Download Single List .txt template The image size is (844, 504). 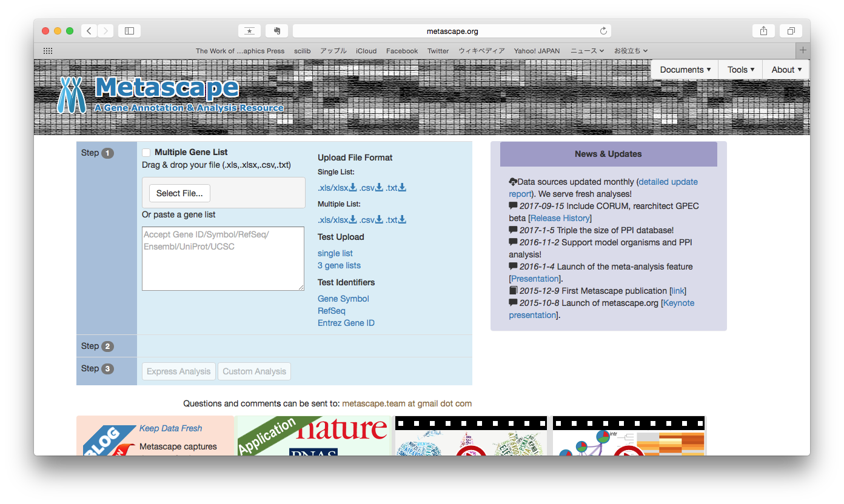(396, 188)
